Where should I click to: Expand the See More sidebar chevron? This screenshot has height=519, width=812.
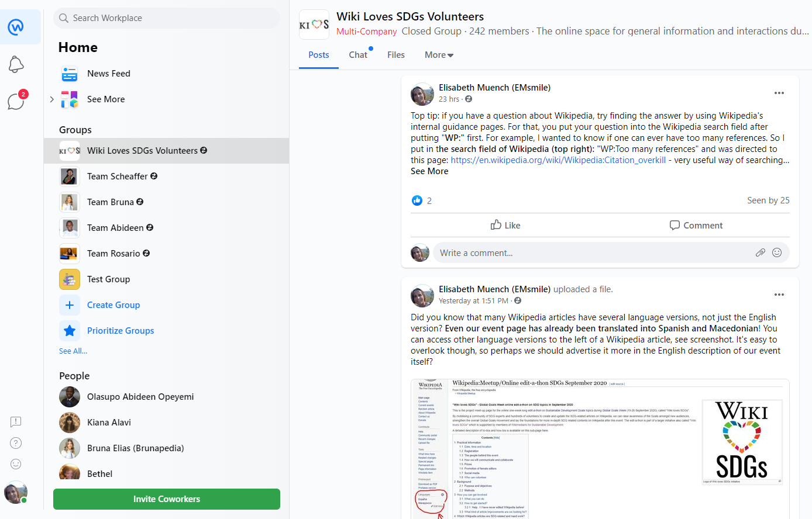pos(52,99)
